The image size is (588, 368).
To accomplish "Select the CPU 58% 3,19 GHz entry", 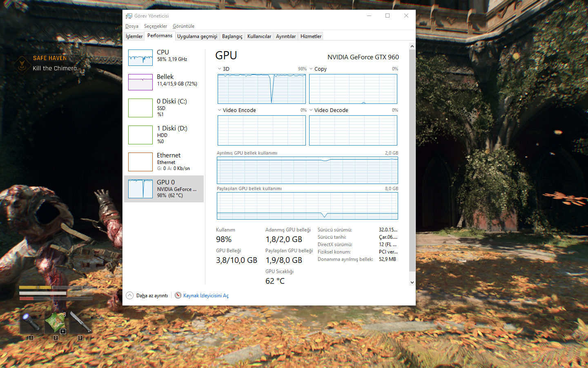I will click(164, 58).
